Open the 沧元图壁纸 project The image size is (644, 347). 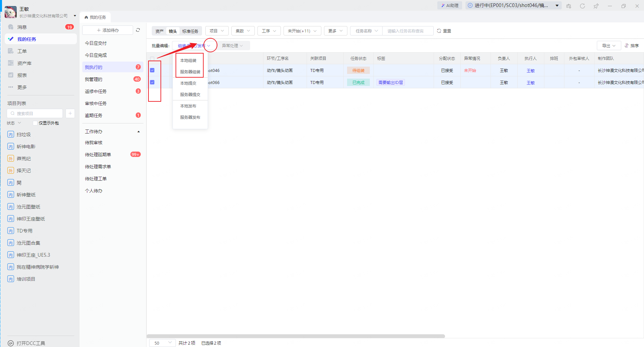point(28,207)
